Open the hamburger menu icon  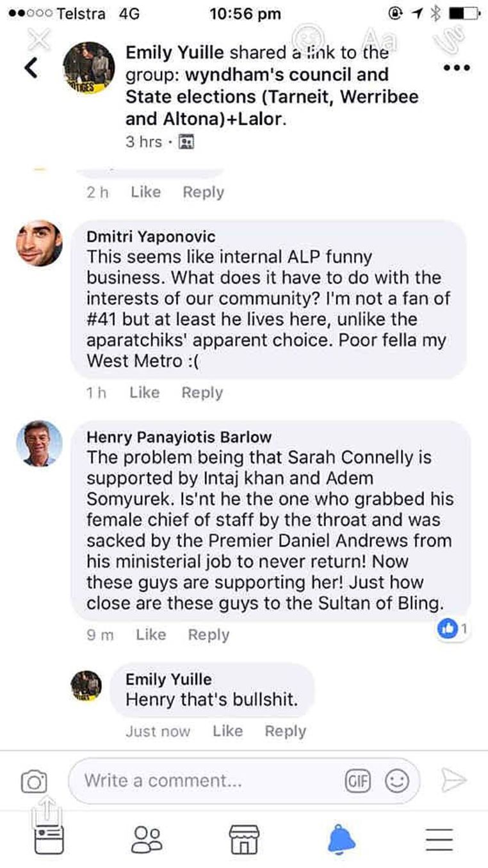pos(439,839)
